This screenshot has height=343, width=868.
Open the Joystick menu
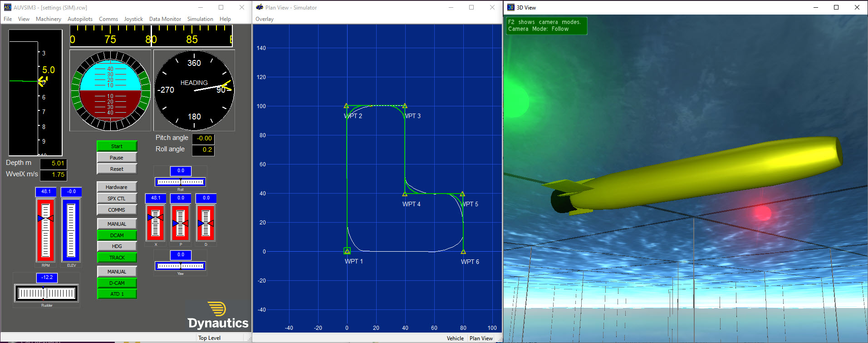click(133, 19)
